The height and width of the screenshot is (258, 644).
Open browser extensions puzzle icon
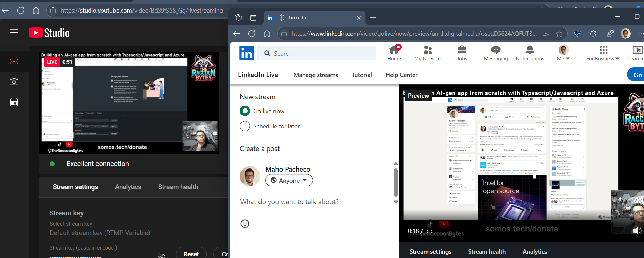tap(593, 34)
